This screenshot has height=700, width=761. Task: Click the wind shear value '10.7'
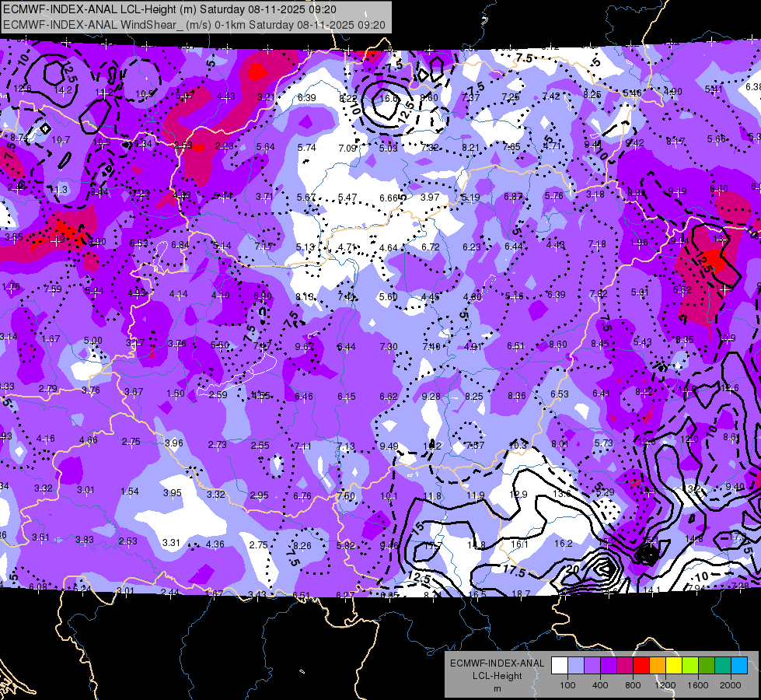61,140
